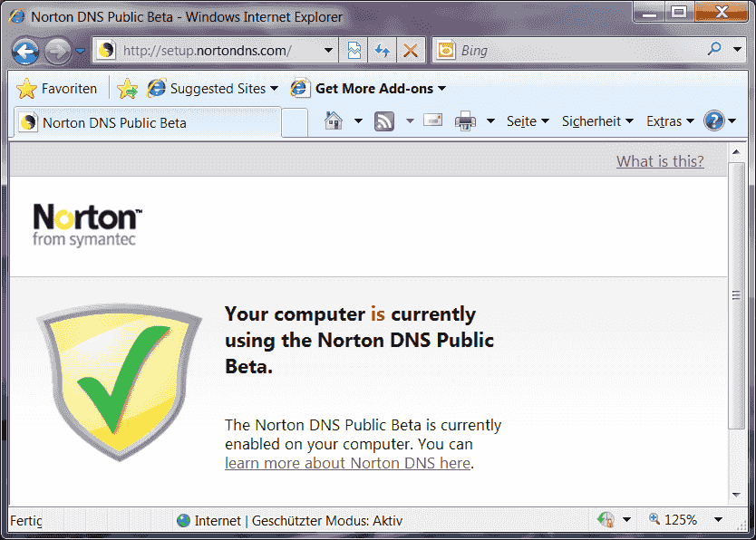756x540 pixels.
Task: Open Get More Add-ons favorites item
Action: tap(368, 89)
